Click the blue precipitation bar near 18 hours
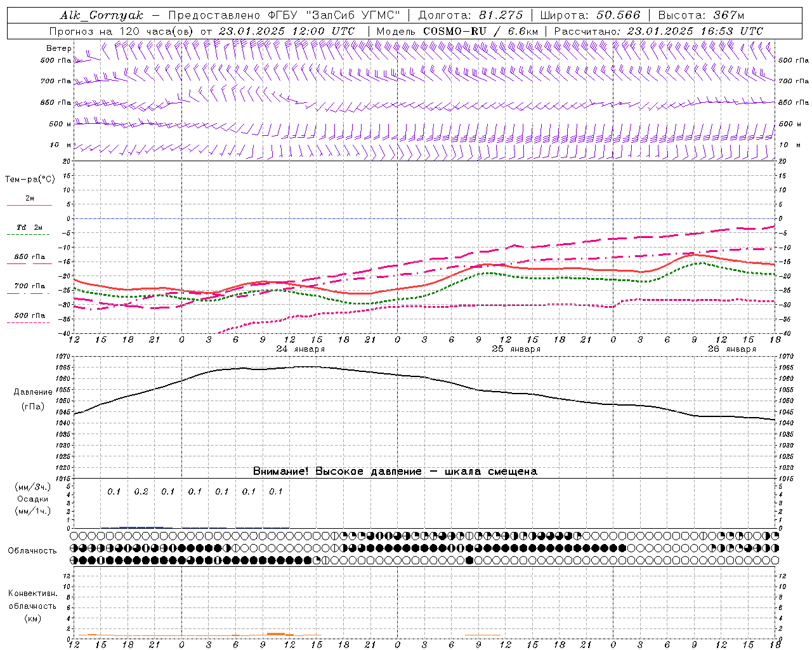The image size is (812, 650). pos(141,527)
